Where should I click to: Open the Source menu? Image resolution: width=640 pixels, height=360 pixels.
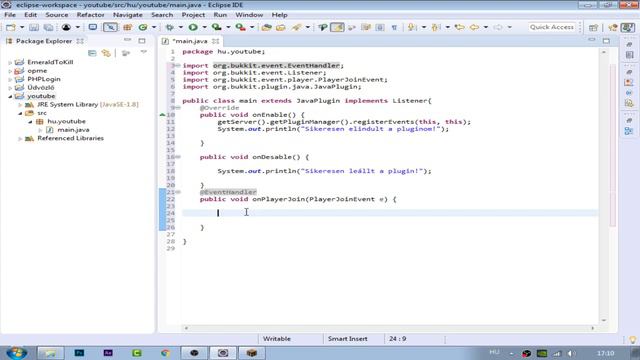point(57,15)
